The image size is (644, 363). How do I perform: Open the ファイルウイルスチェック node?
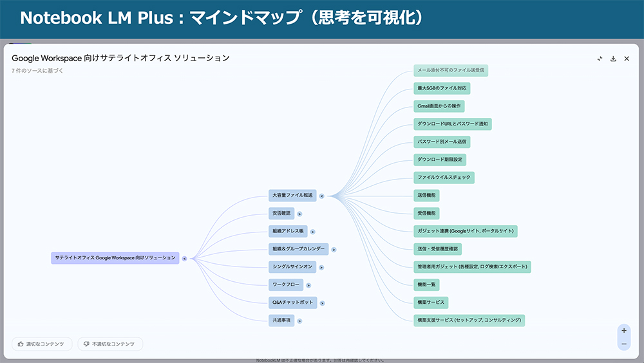(444, 178)
